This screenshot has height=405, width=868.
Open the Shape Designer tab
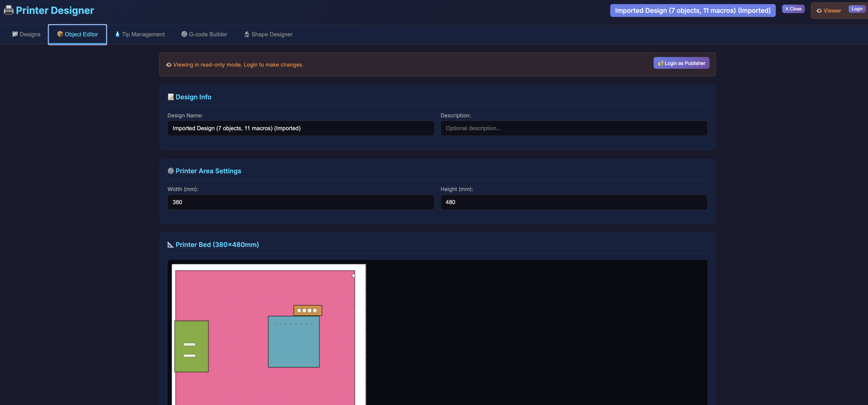tap(268, 34)
